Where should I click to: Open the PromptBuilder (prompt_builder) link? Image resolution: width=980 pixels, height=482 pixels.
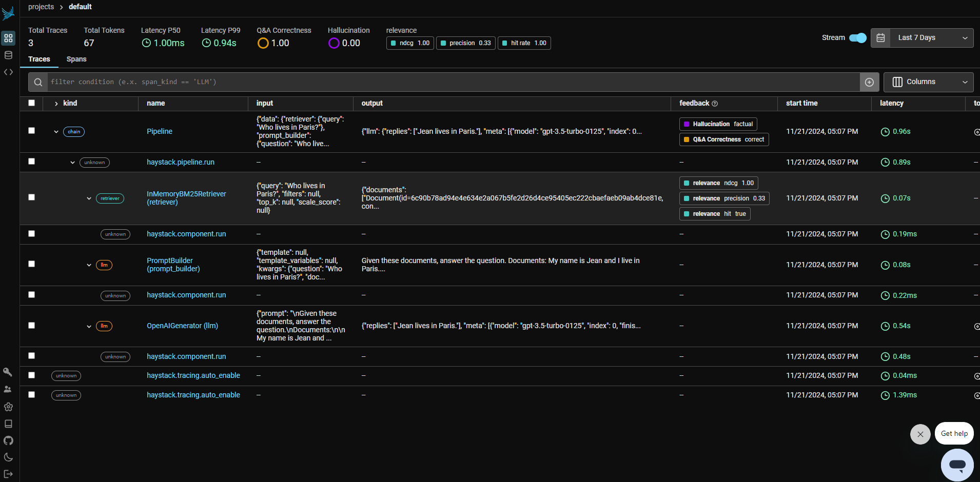click(173, 265)
